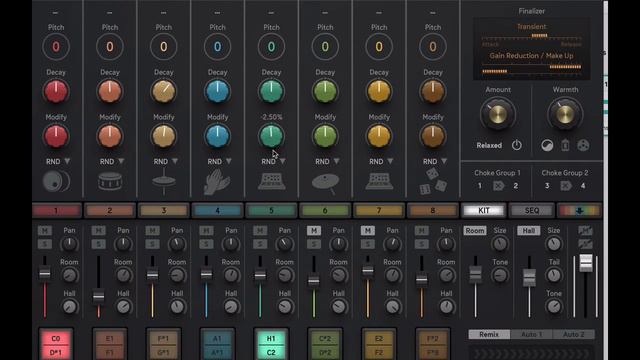Trigger the green C#2 pad
This screenshot has height=360, width=640.
click(x=325, y=345)
